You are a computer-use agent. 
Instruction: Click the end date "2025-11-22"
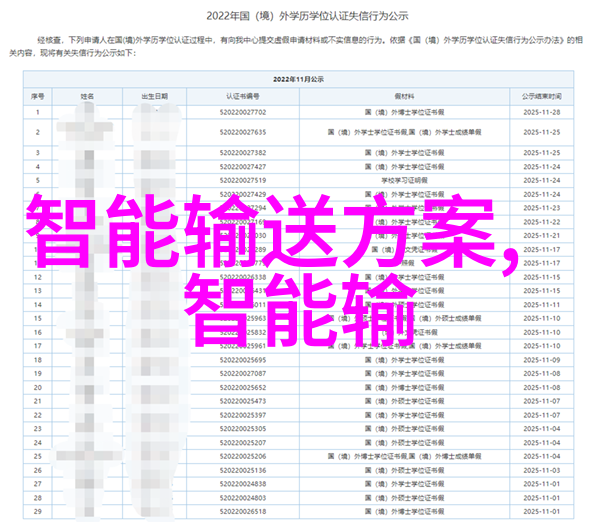tap(542, 222)
